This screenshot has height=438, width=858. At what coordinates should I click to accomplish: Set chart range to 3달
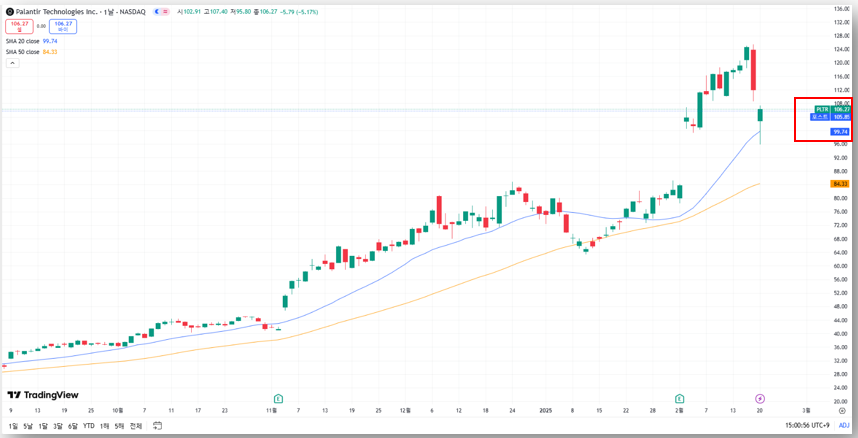point(57,425)
